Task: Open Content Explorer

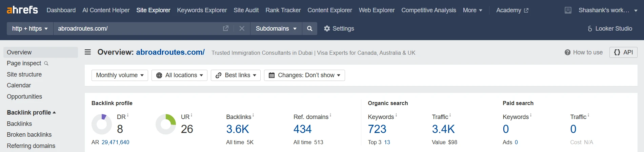Action: pos(330,10)
